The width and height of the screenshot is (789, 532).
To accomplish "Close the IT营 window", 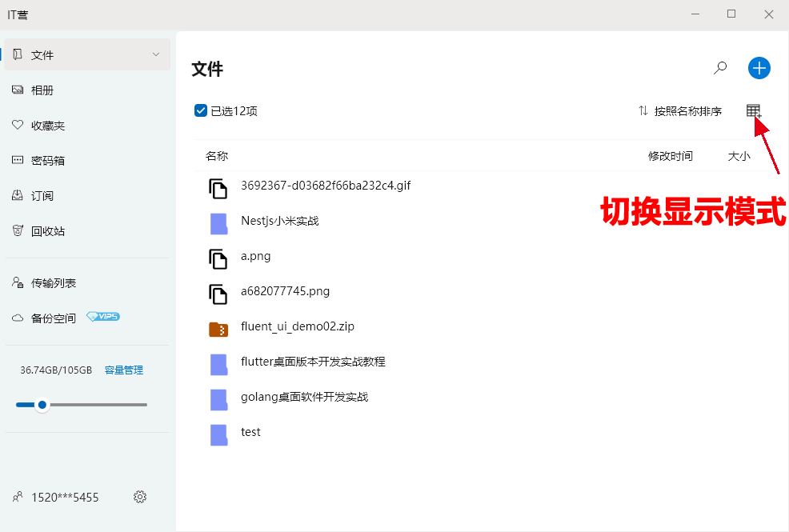I will click(x=769, y=14).
